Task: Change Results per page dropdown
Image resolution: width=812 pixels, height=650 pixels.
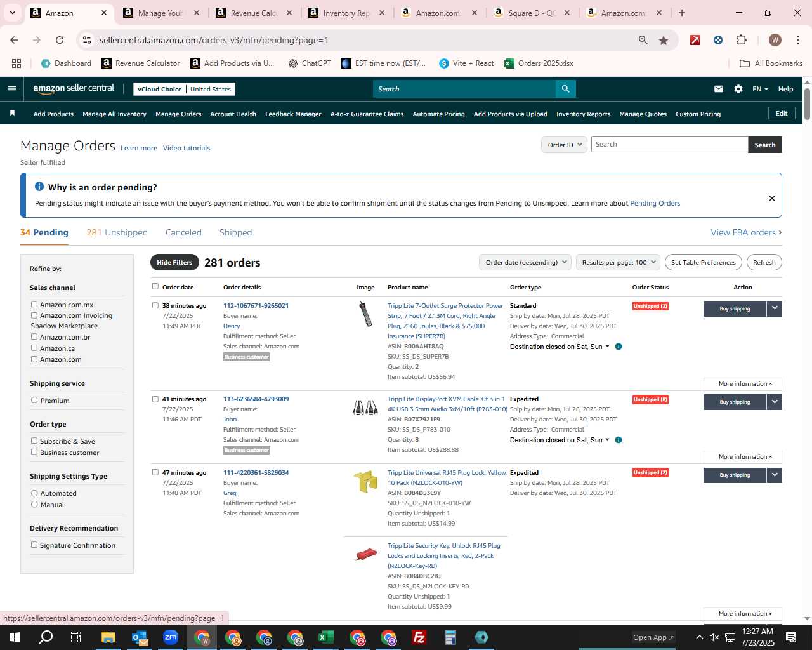Action: (x=619, y=262)
